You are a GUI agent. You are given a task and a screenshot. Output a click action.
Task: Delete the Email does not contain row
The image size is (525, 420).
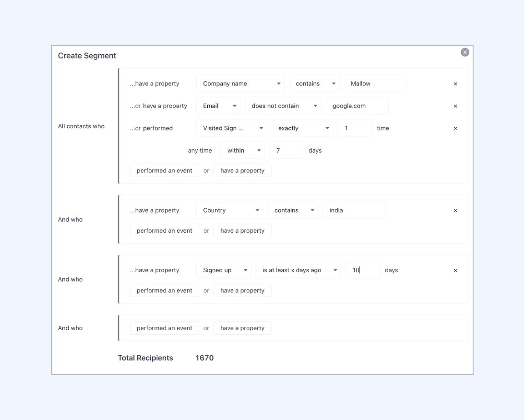point(455,106)
